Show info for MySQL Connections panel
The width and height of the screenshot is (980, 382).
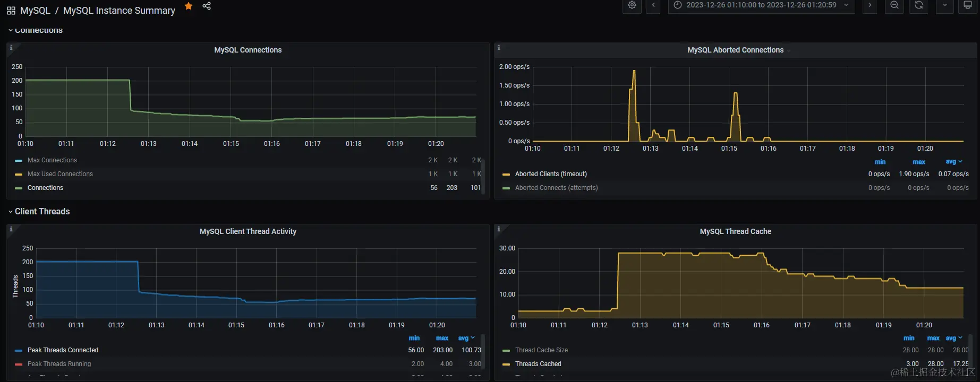(11, 48)
